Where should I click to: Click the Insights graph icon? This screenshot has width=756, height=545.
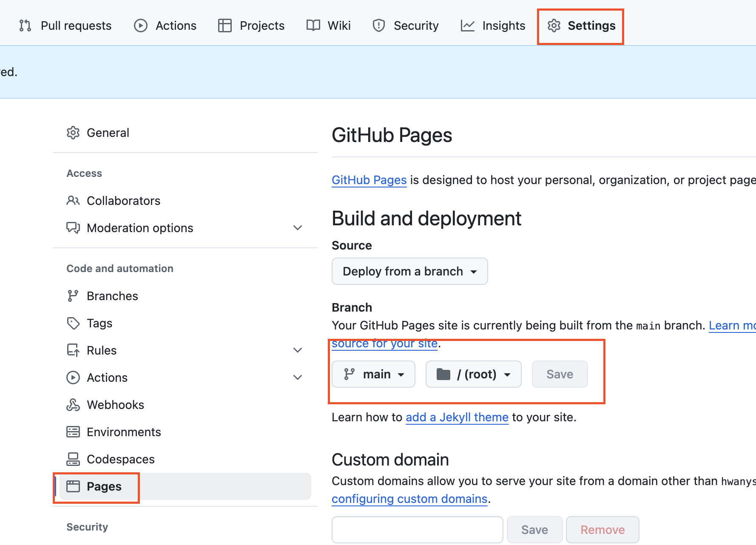click(467, 26)
